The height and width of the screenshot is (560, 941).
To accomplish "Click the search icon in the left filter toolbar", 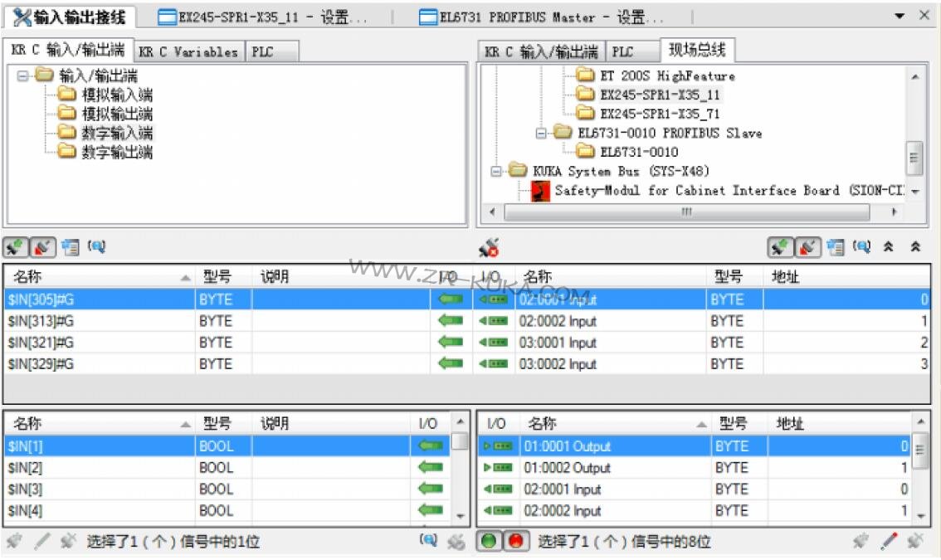I will tap(97, 246).
